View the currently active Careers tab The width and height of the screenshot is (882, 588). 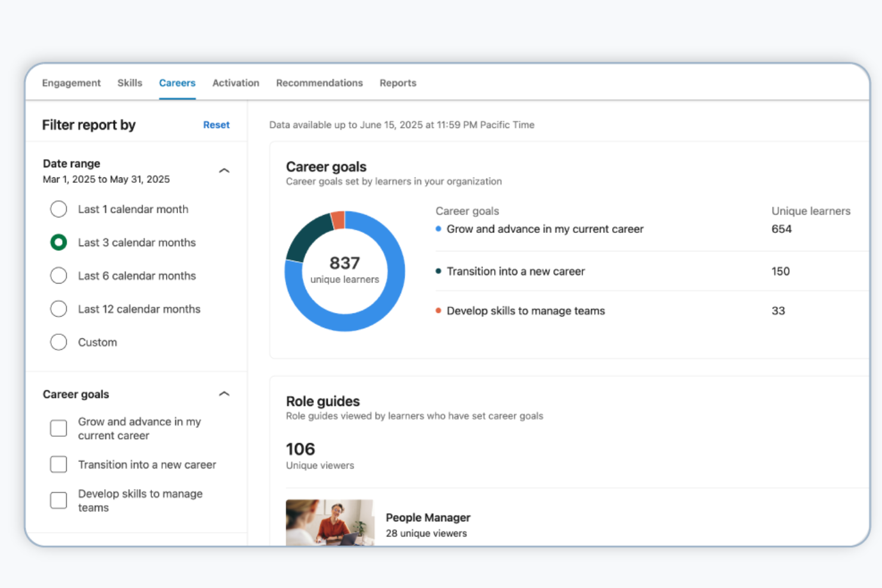[177, 83]
